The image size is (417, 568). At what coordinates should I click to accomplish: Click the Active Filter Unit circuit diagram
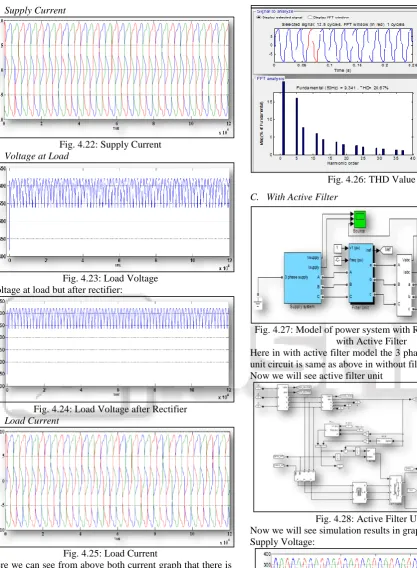pyautogui.click(x=335, y=447)
